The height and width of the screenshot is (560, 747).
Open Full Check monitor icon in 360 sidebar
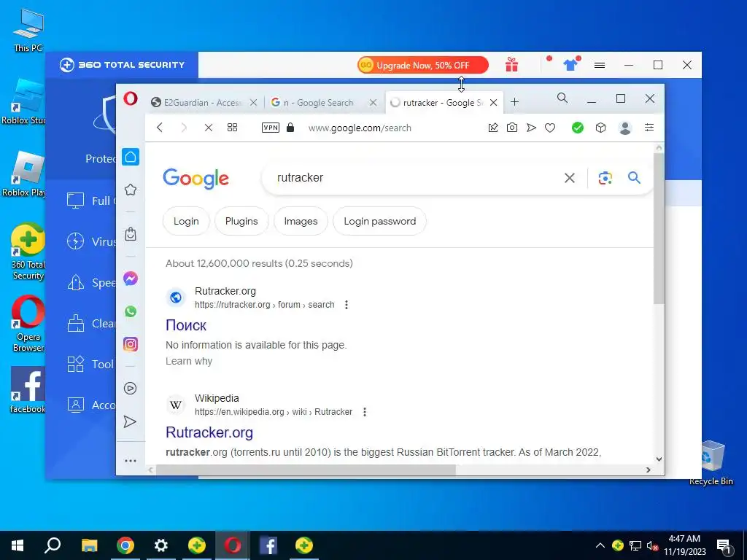point(75,201)
